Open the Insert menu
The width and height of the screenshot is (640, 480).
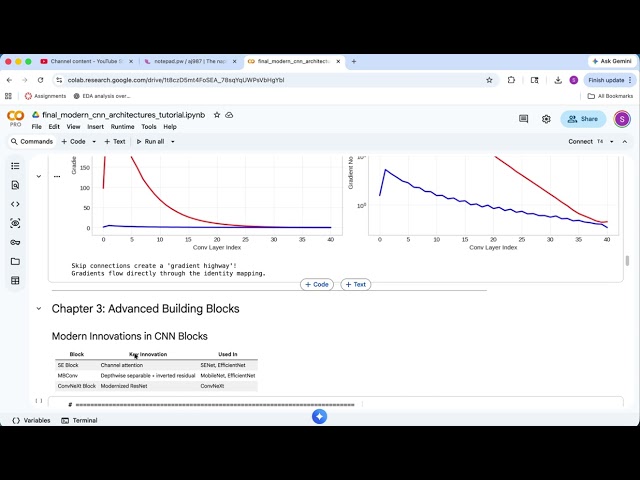96,127
